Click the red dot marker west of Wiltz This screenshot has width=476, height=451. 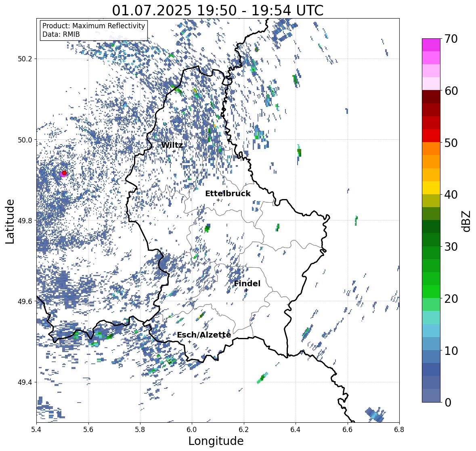point(64,173)
